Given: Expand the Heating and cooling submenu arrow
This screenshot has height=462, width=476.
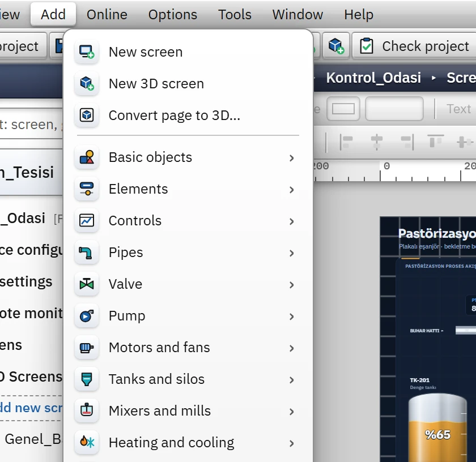Looking at the screenshot, I should click(291, 443).
